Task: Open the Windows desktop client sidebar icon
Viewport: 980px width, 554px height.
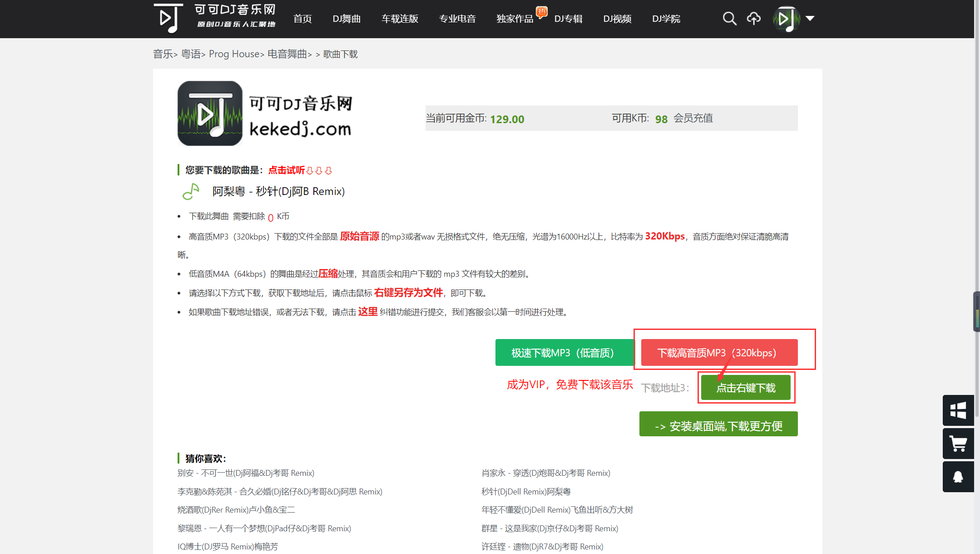Action: point(958,410)
